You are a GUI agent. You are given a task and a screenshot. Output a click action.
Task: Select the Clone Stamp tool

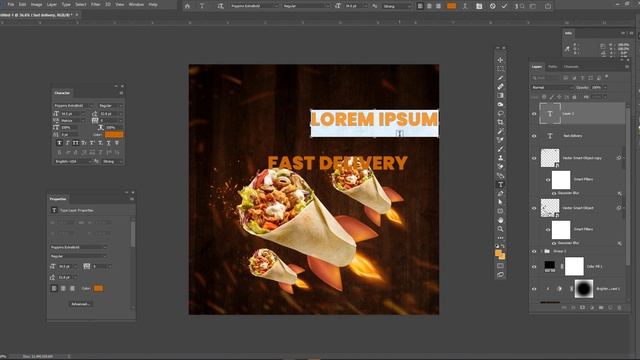click(x=500, y=158)
